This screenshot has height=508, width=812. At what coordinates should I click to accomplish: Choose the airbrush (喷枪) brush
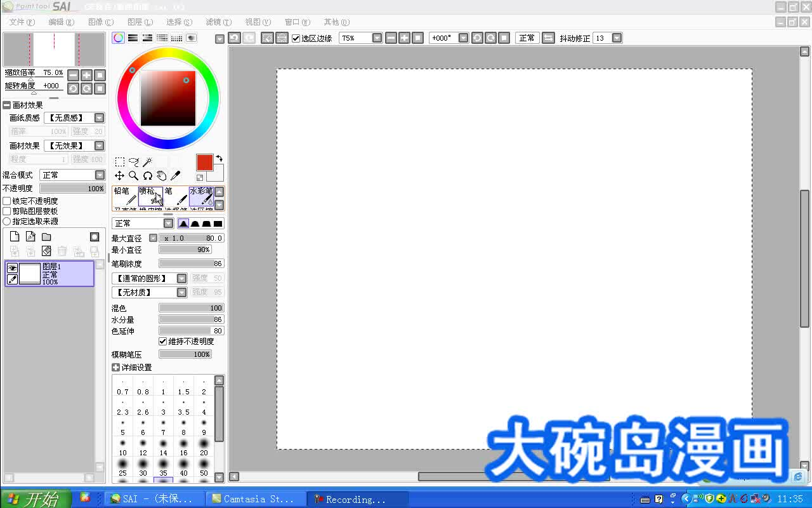coord(150,196)
